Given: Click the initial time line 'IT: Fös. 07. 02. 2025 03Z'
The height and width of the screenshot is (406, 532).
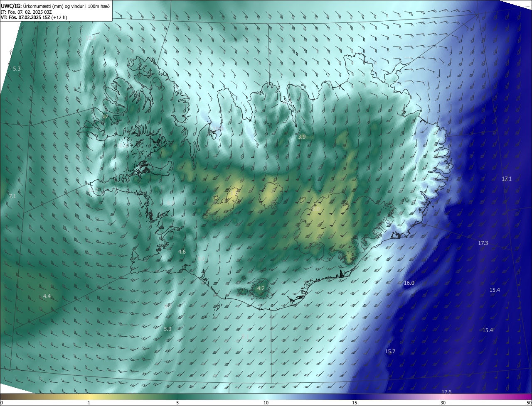Looking at the screenshot, I should click(x=27, y=12).
